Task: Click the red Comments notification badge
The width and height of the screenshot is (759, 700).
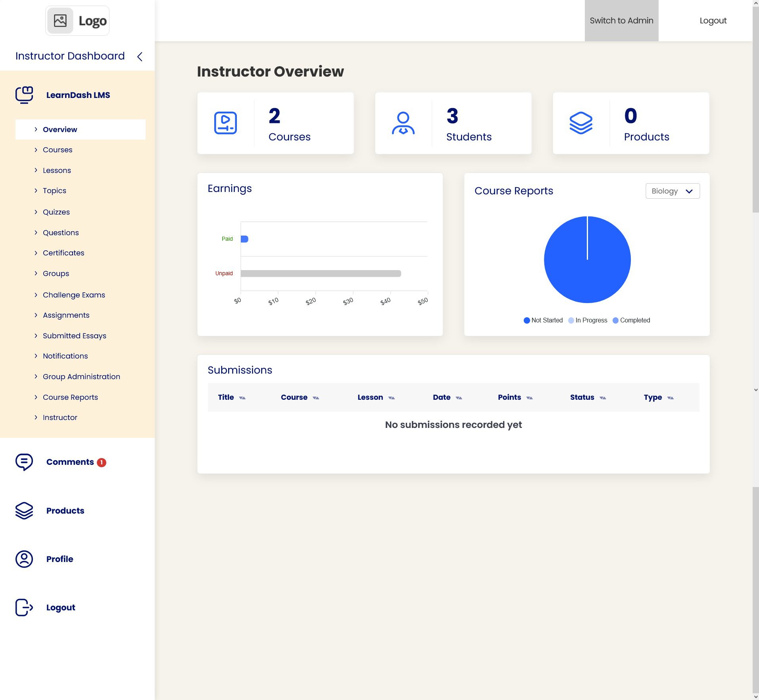Action: [102, 462]
